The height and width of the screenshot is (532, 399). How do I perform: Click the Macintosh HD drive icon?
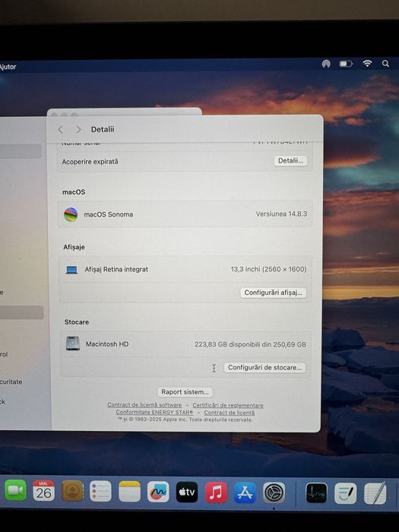[x=73, y=344]
